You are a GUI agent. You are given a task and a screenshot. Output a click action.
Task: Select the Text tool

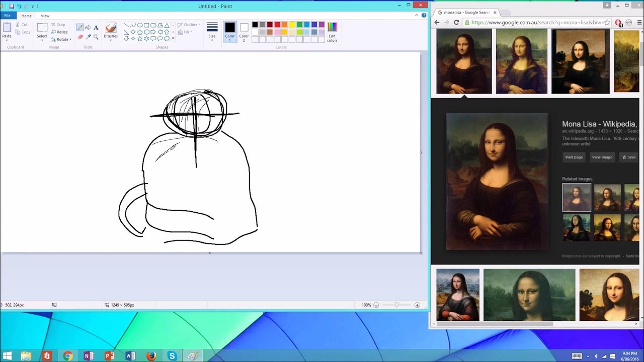coord(96,28)
